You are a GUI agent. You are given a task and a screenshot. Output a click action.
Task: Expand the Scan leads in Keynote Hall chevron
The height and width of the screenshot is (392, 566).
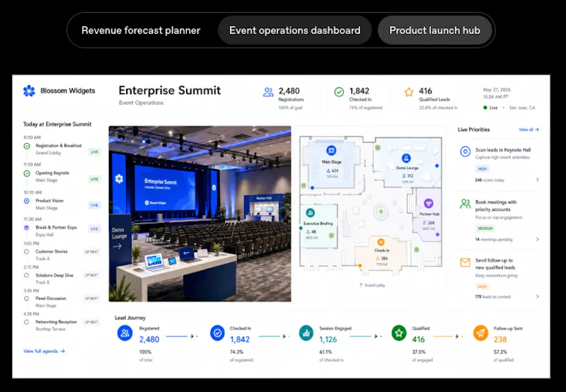click(x=538, y=180)
